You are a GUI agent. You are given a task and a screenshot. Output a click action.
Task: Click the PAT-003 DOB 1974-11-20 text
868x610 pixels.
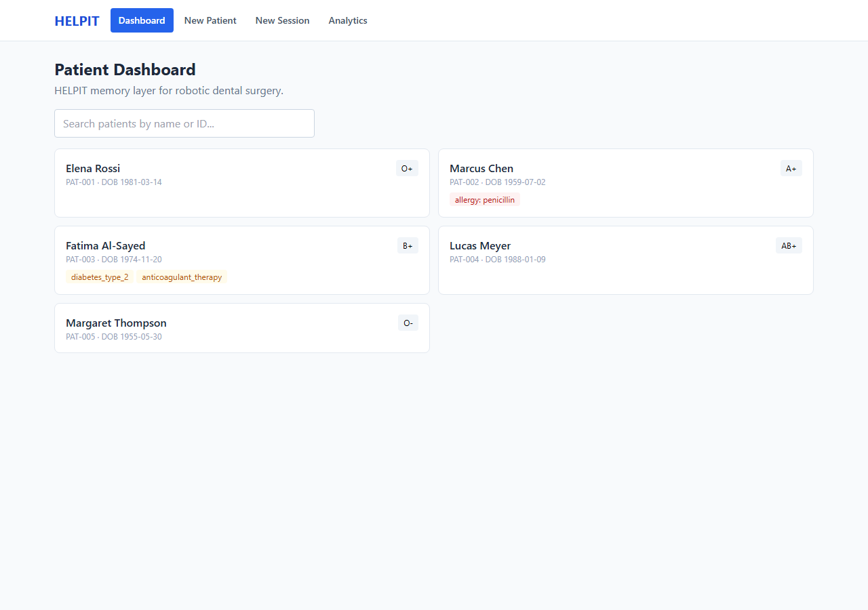coord(114,260)
